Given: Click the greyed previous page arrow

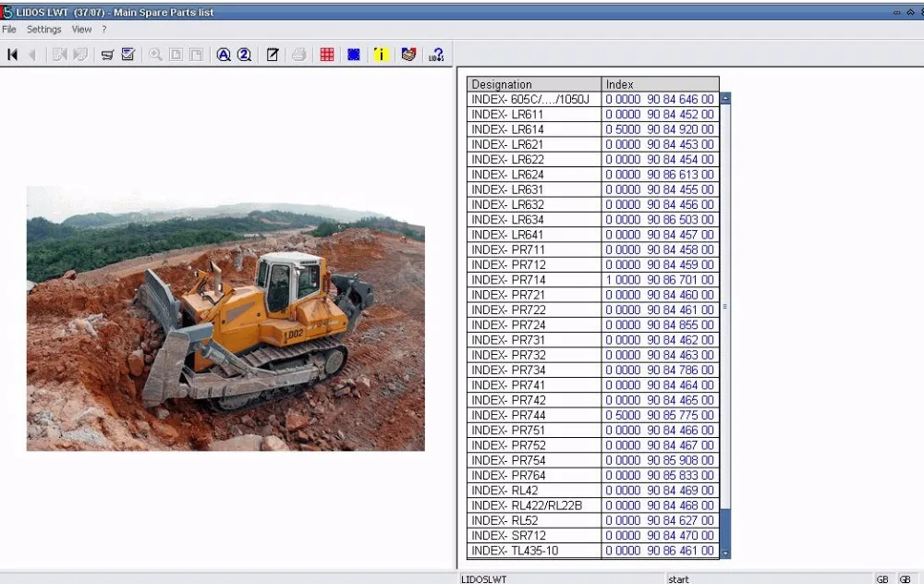Looking at the screenshot, I should coord(32,55).
